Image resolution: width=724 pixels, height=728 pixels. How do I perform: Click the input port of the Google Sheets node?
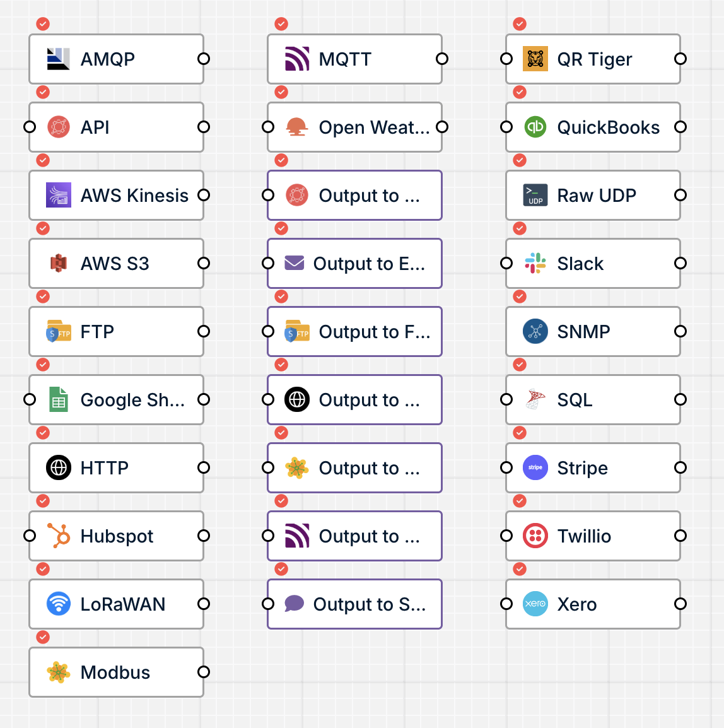[x=30, y=399]
